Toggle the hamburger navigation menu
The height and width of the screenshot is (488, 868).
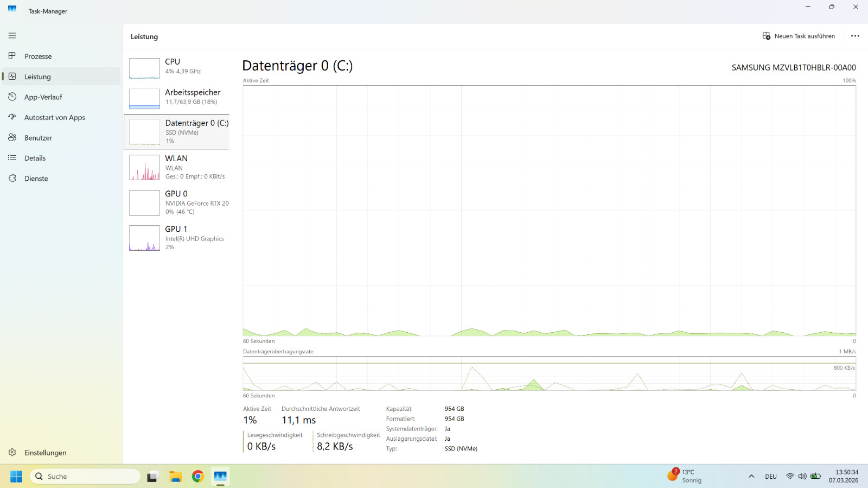pos(12,36)
